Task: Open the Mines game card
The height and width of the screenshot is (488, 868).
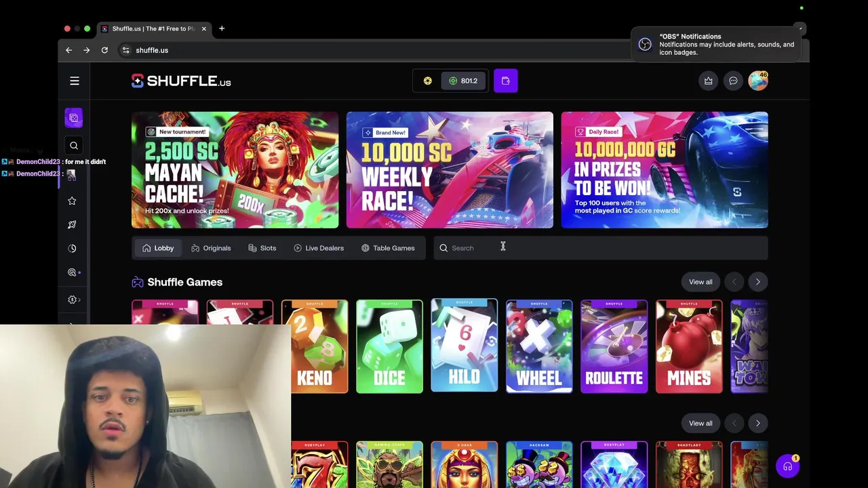Action: tap(689, 346)
